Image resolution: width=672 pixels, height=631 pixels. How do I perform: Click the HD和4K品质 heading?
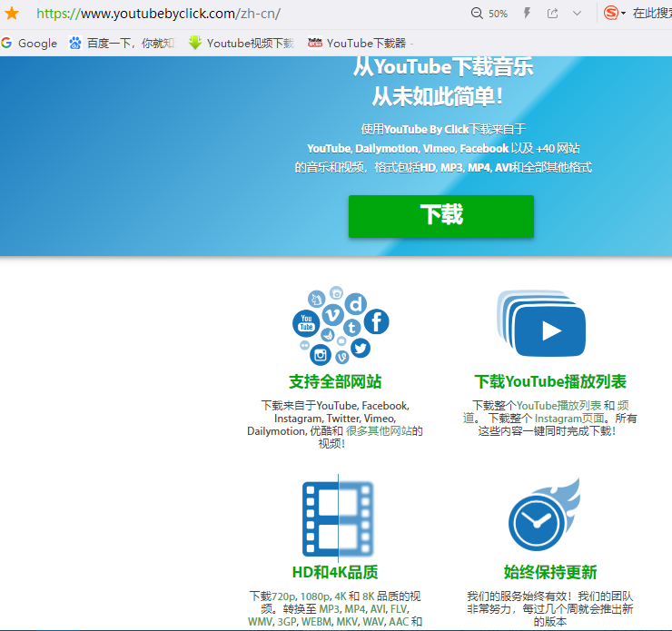coord(335,572)
